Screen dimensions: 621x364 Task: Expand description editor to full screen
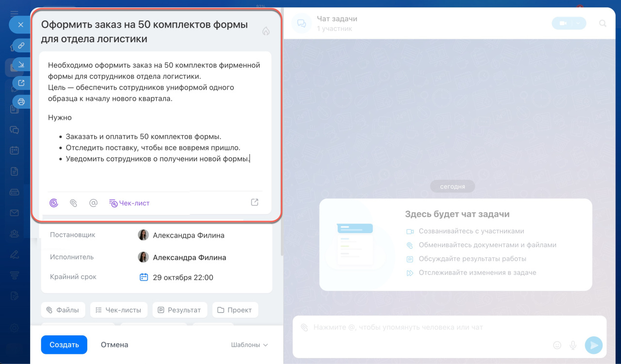[255, 203]
